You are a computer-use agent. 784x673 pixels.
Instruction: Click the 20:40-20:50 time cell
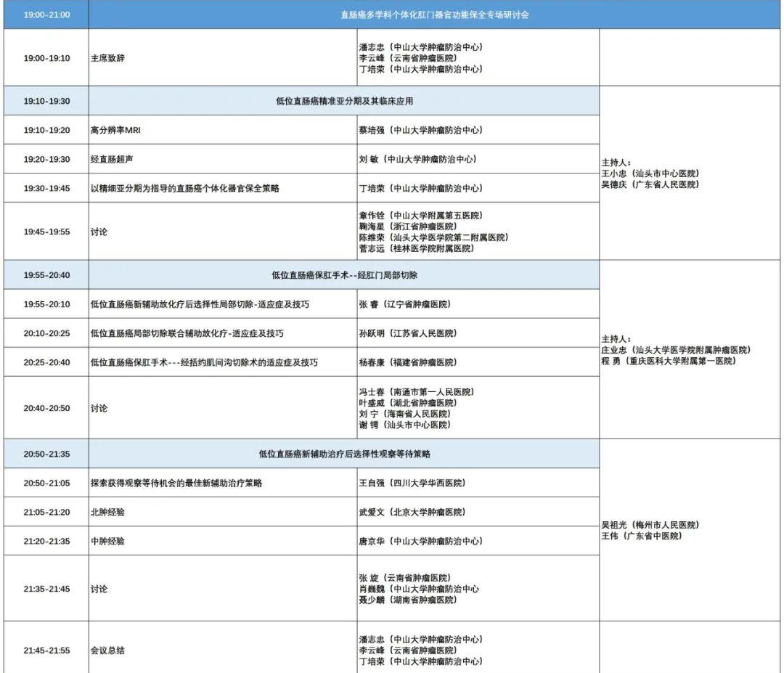click(46, 408)
